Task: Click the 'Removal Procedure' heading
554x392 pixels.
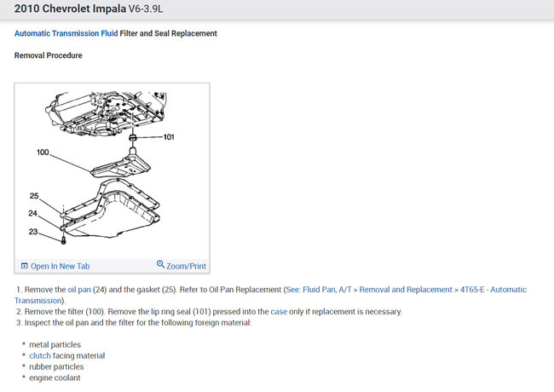Action: [x=48, y=55]
